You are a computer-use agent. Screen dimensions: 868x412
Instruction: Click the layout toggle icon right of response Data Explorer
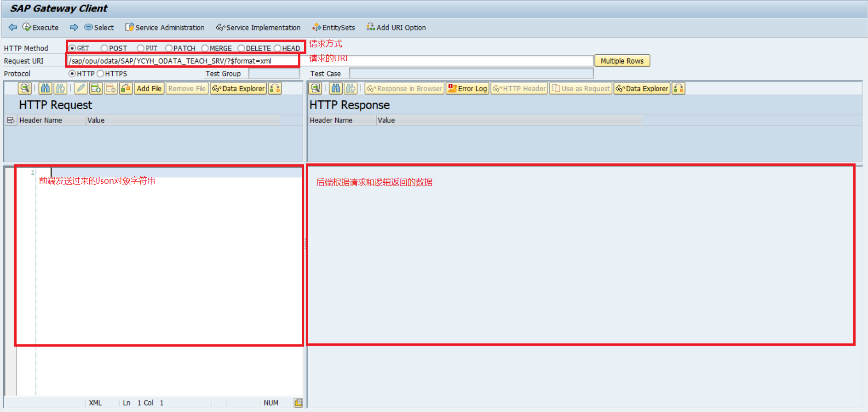click(678, 88)
